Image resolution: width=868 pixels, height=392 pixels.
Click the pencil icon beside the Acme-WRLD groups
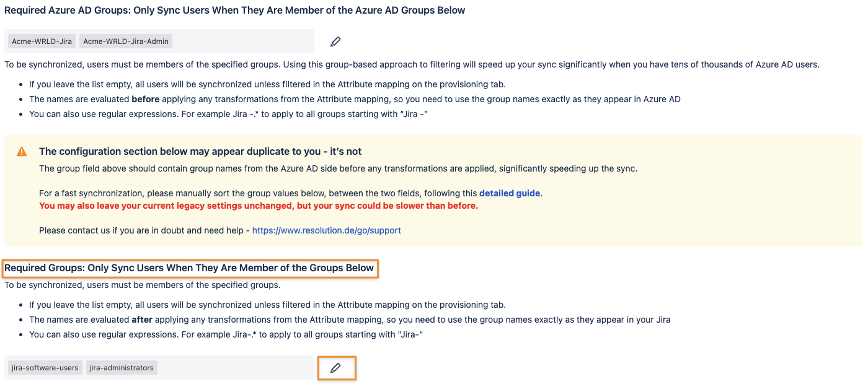335,41
